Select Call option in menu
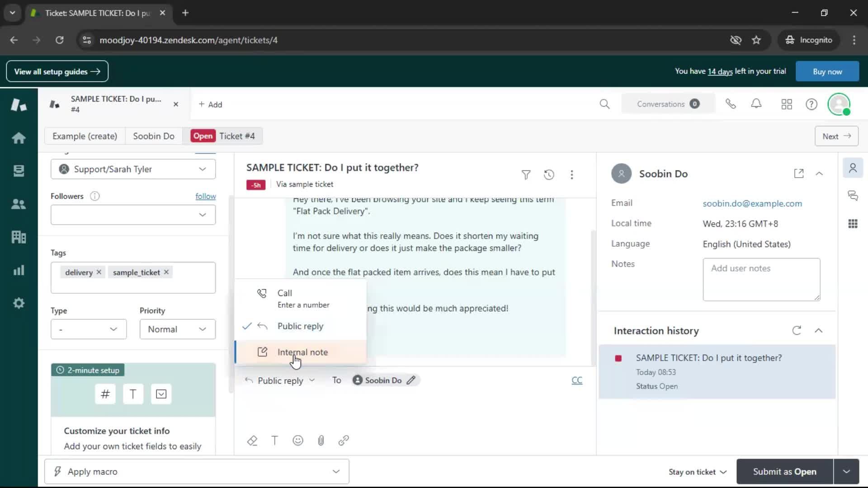Image resolution: width=868 pixels, height=488 pixels. point(301,298)
